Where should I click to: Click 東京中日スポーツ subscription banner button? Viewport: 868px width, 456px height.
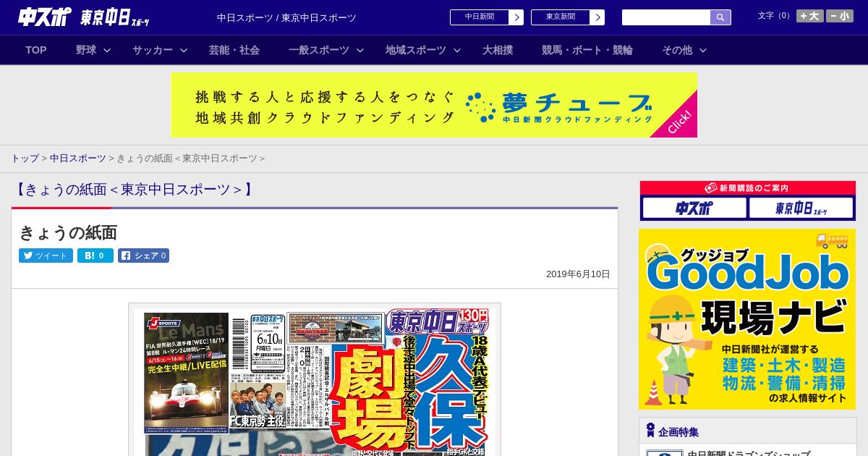[x=801, y=208]
